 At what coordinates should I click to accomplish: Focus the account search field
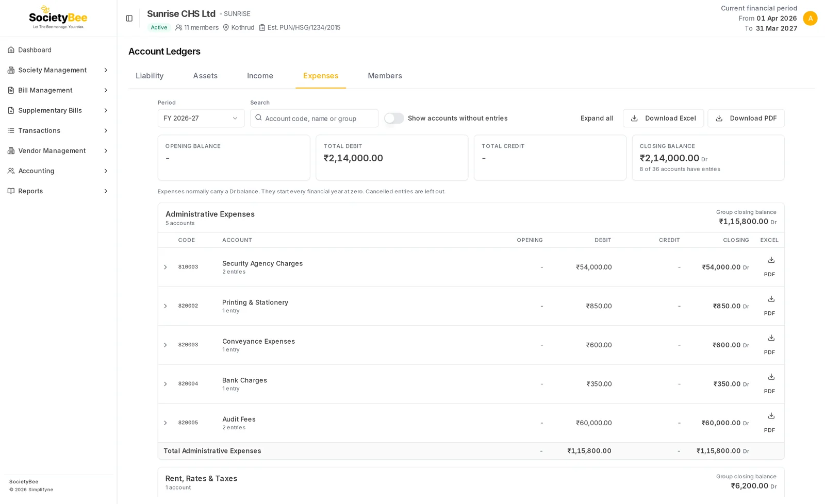click(314, 118)
